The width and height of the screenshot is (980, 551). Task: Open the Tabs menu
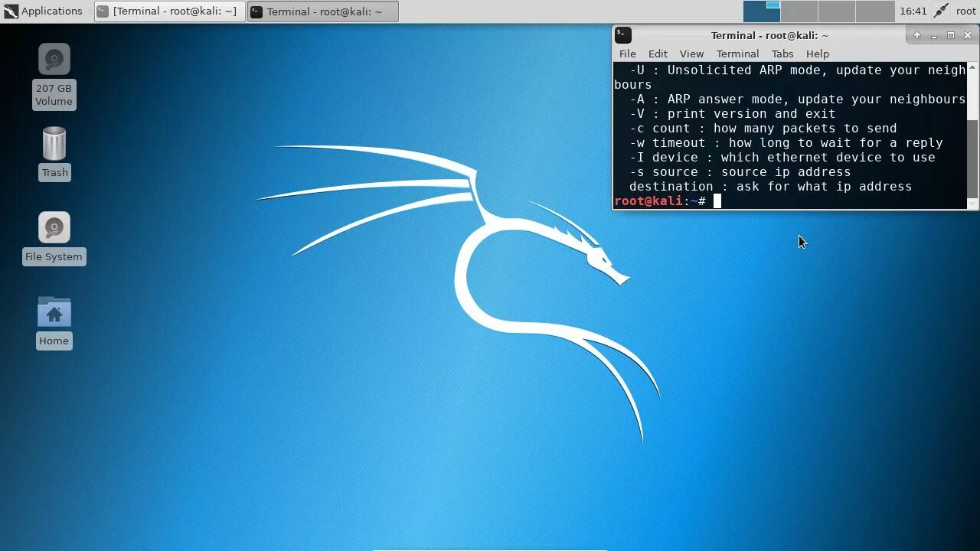click(782, 54)
